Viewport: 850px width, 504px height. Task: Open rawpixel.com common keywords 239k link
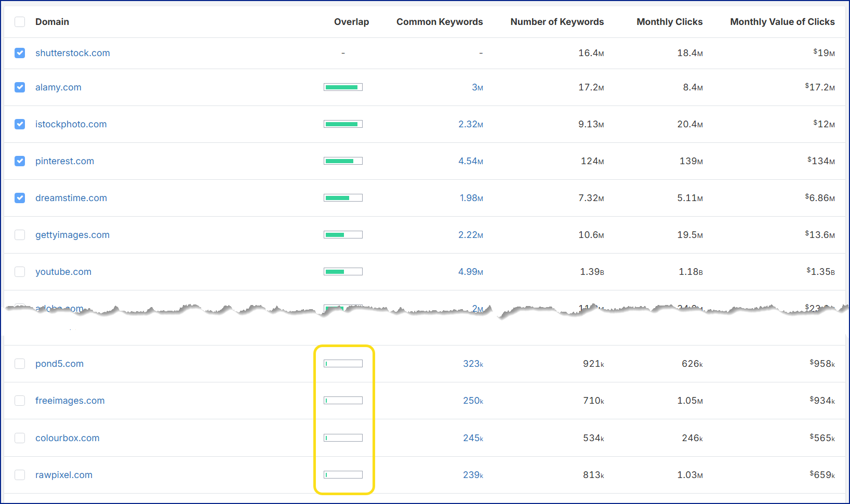click(473, 475)
